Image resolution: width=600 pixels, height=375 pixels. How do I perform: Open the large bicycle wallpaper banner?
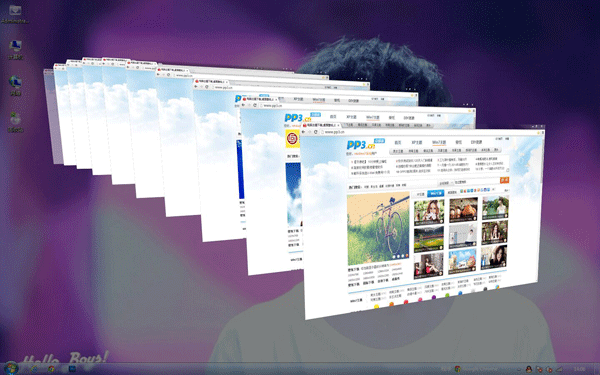point(378,228)
